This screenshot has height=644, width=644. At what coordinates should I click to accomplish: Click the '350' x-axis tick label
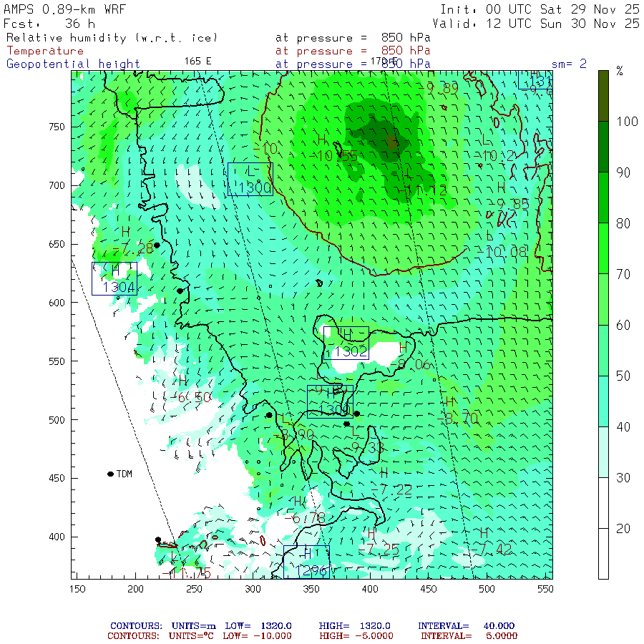(x=311, y=589)
